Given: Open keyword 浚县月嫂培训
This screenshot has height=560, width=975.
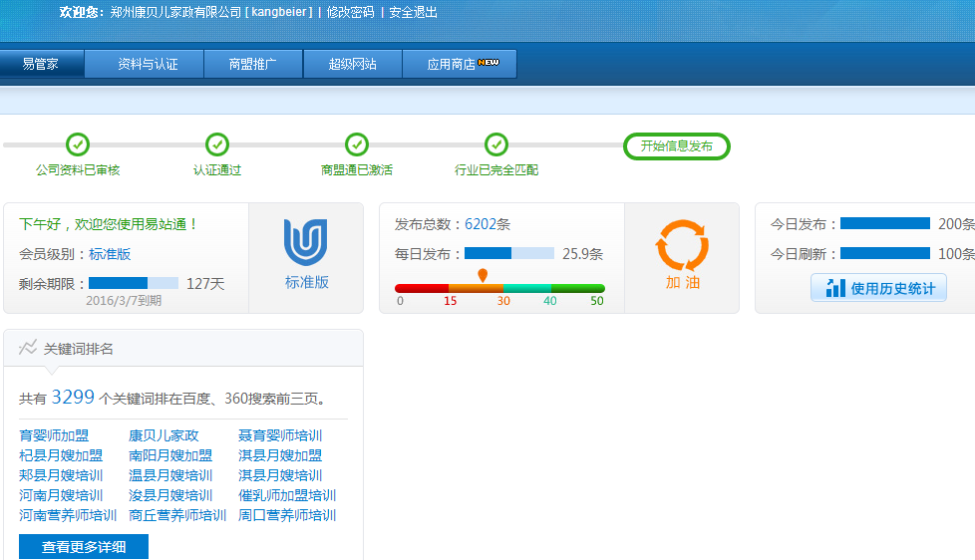Looking at the screenshot, I should pyautogui.click(x=170, y=495).
